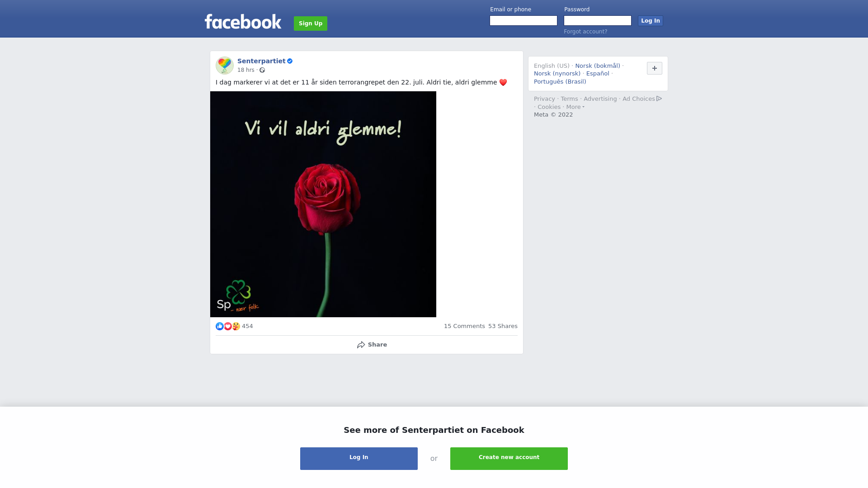The width and height of the screenshot is (868, 488).
Task: Click the blue verified badge
Action: [x=290, y=61]
